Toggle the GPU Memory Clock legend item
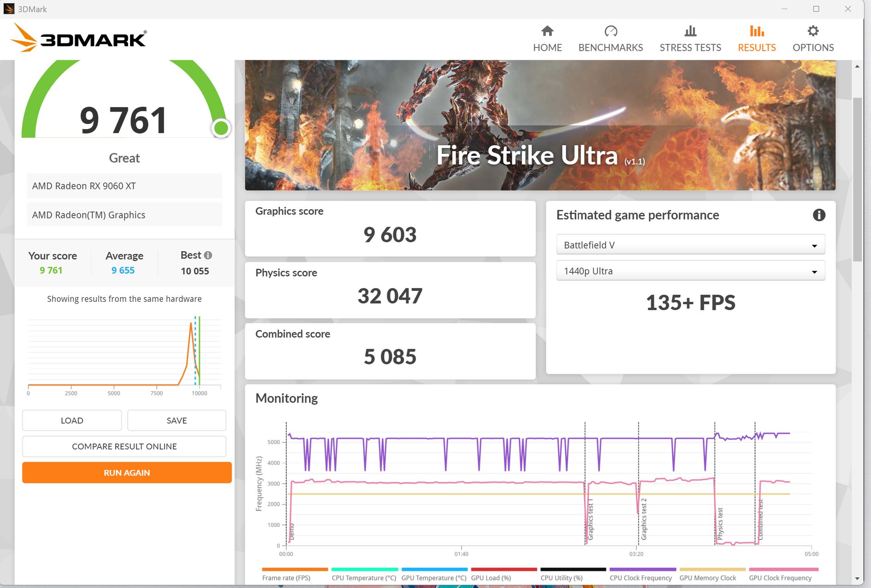 click(x=712, y=574)
